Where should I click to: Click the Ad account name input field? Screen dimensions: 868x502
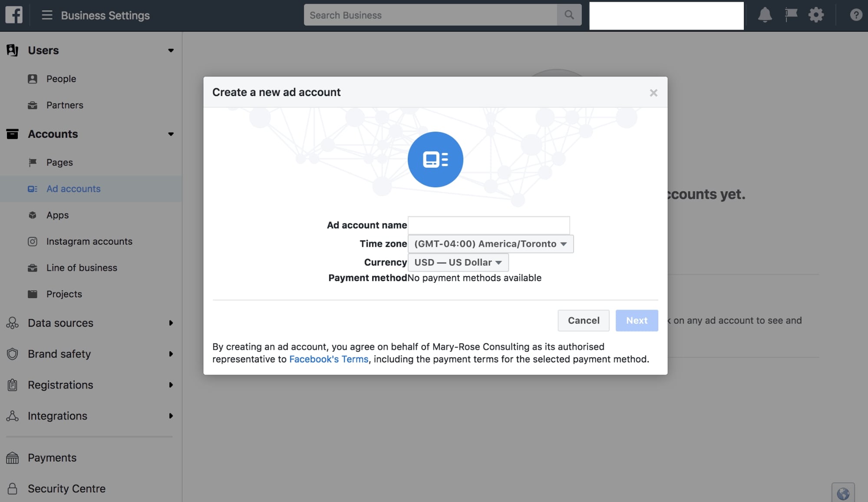pos(489,225)
